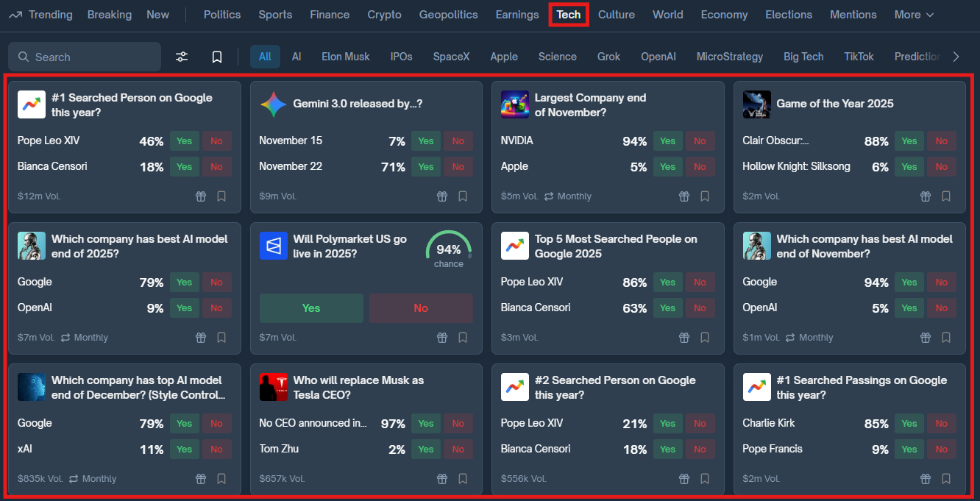The image size is (980, 501).
Task: Click the gift icon on the NVIDIA market card
Action: coord(683,196)
